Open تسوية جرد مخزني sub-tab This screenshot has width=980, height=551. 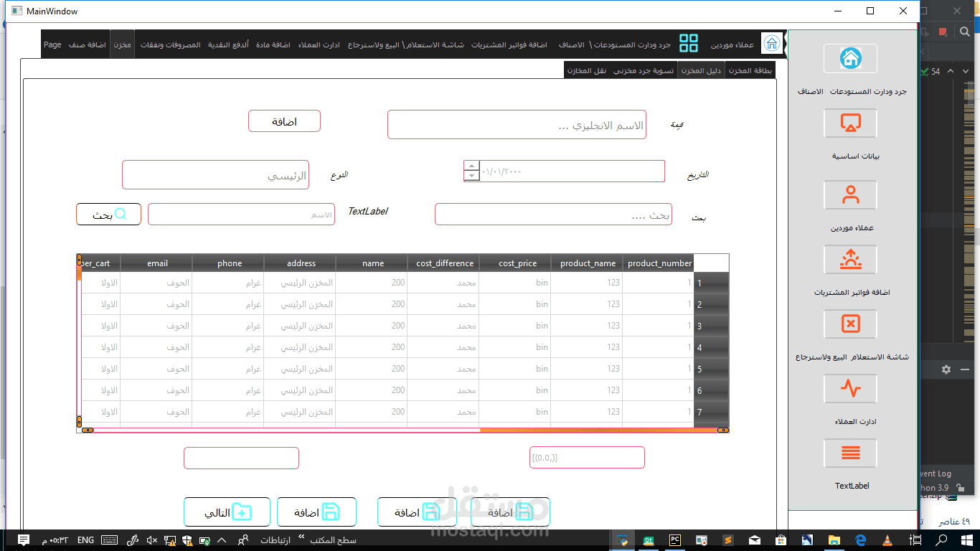click(644, 70)
